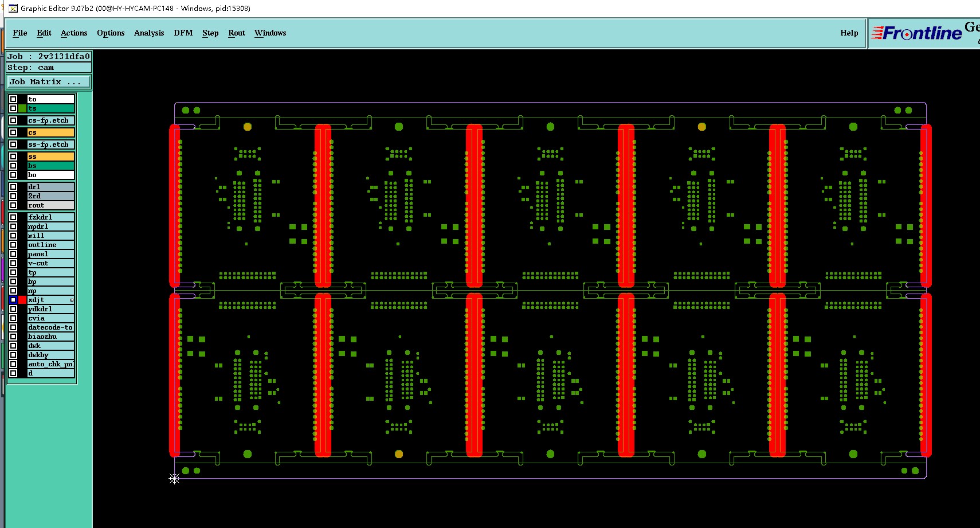Select the v-cut layer name

pyautogui.click(x=51, y=263)
